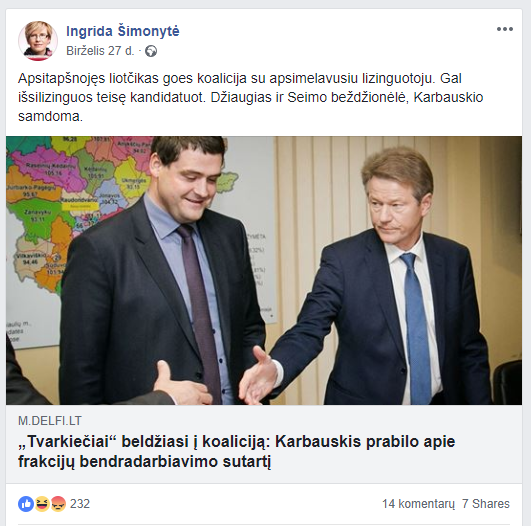
Task: Click the headline line "frakcijų bendradarbiavimo sutartį"
Action: [145, 461]
